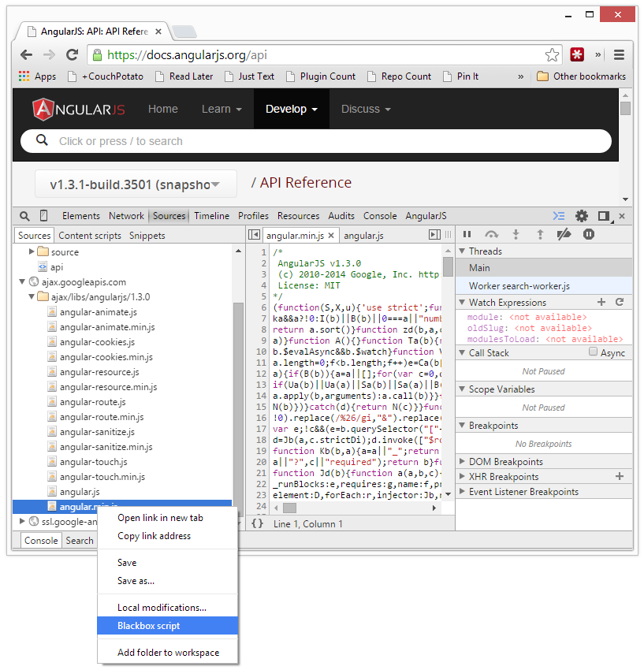Bookmark this page with the star
This screenshot has width=644, height=670.
552,54
